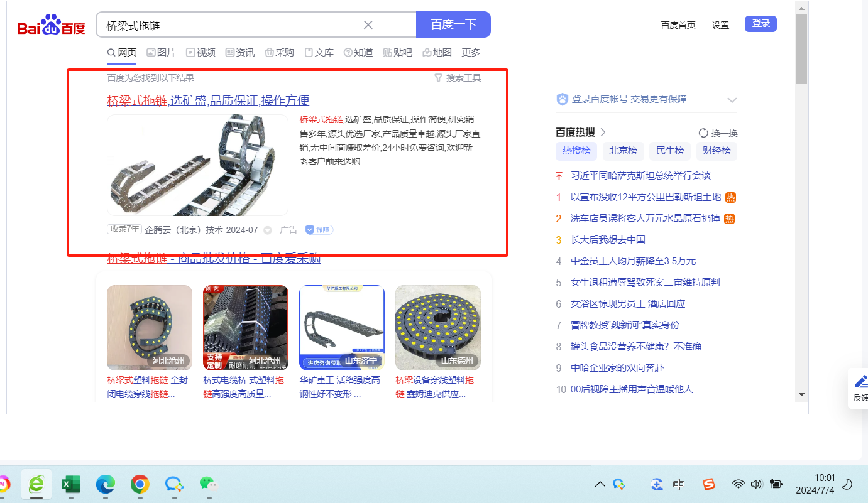Open hot search 女浴区惊现男员工 酒店回应
The height and width of the screenshot is (503, 868).
[627, 304]
